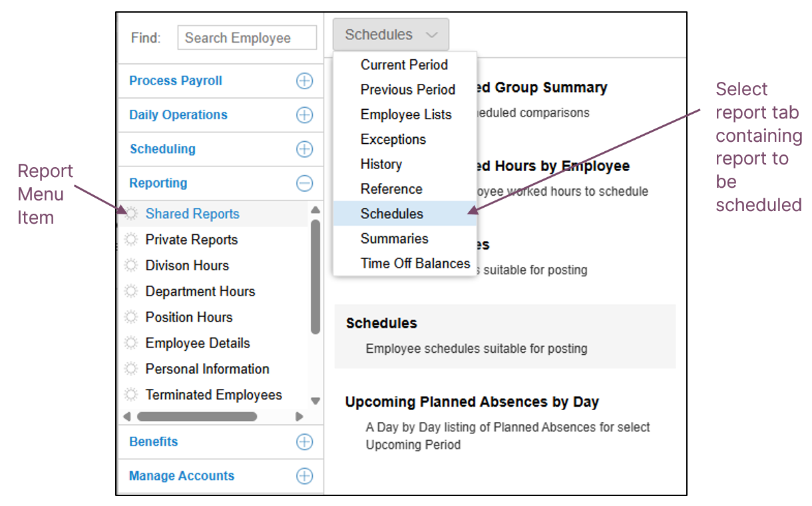Collapse Reporting using the minus icon
Viewport: 812px width, 506px height.
(304, 183)
